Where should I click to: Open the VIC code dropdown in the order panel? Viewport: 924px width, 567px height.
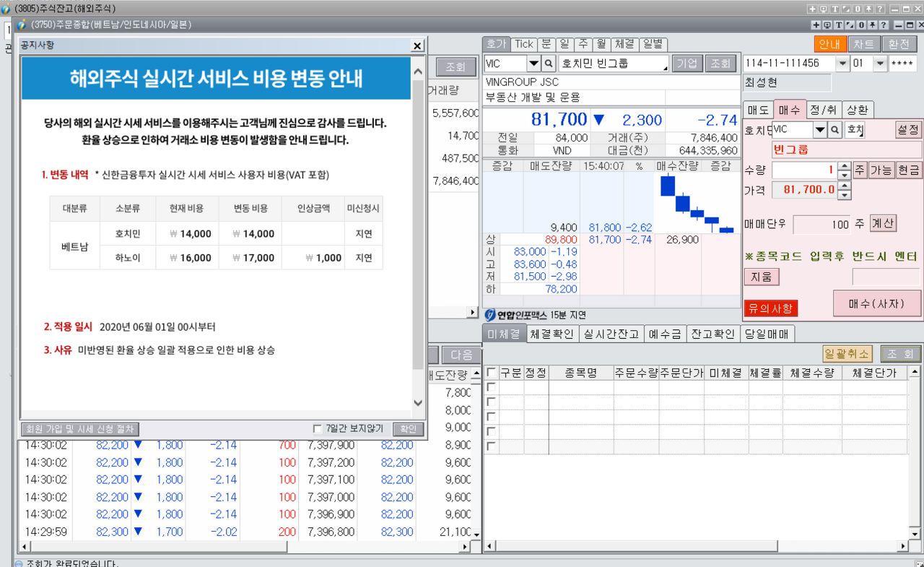820,130
